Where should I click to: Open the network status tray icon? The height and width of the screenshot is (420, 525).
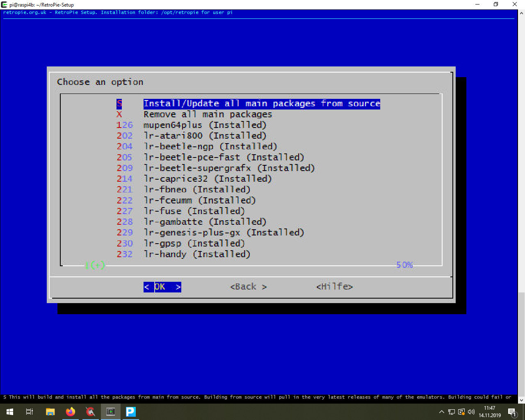452,412
